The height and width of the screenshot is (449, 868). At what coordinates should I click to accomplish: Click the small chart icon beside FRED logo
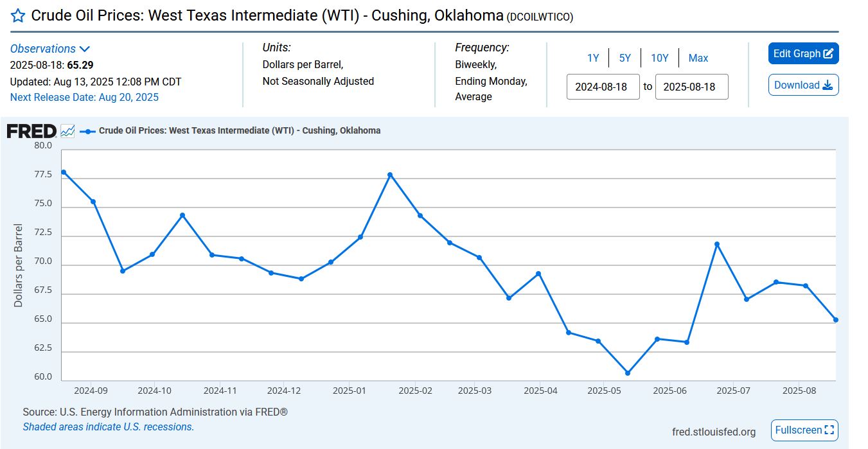point(68,131)
